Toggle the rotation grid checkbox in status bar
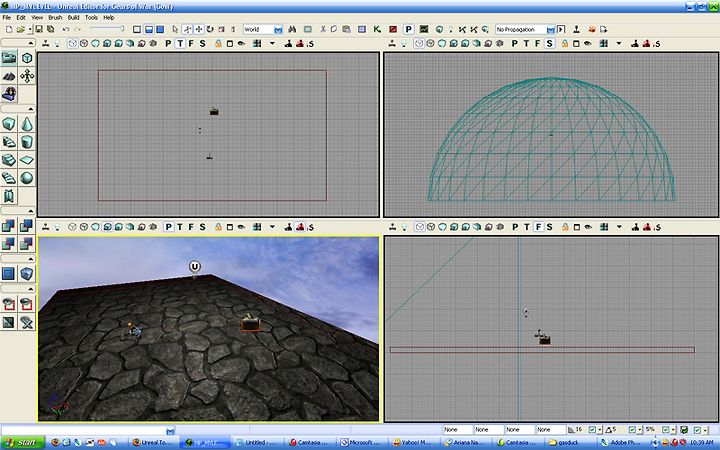 632,430
